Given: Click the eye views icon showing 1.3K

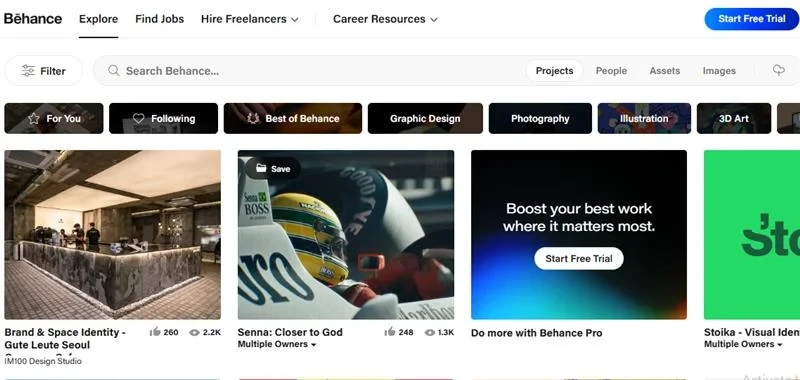Looking at the screenshot, I should [430, 333].
